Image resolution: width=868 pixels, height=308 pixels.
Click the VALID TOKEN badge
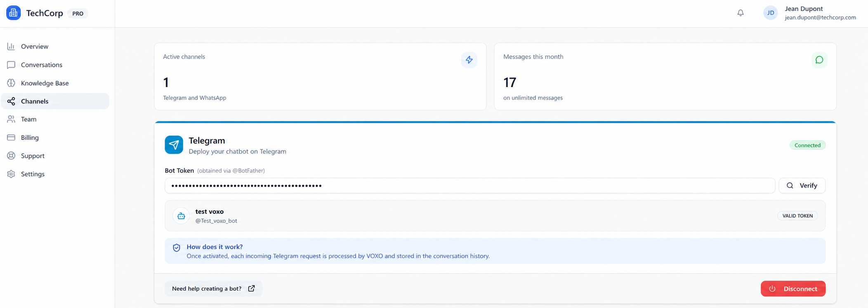tap(797, 216)
